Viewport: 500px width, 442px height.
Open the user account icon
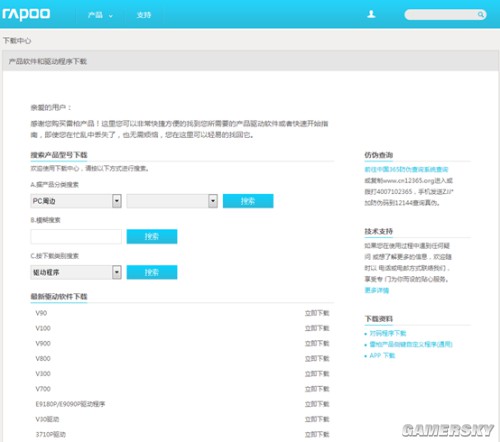371,14
